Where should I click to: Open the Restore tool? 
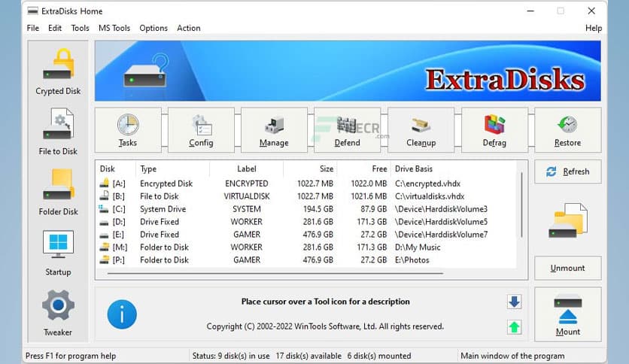pos(567,130)
